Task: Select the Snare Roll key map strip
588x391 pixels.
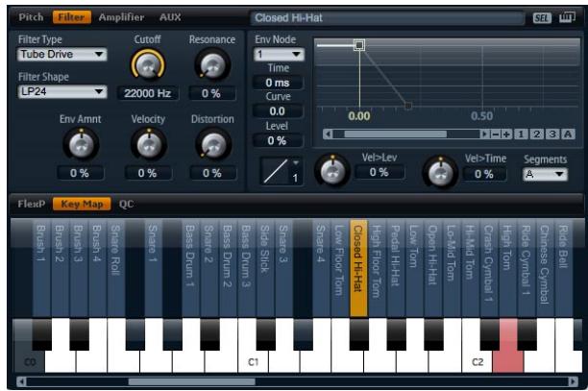Action: 116,268
